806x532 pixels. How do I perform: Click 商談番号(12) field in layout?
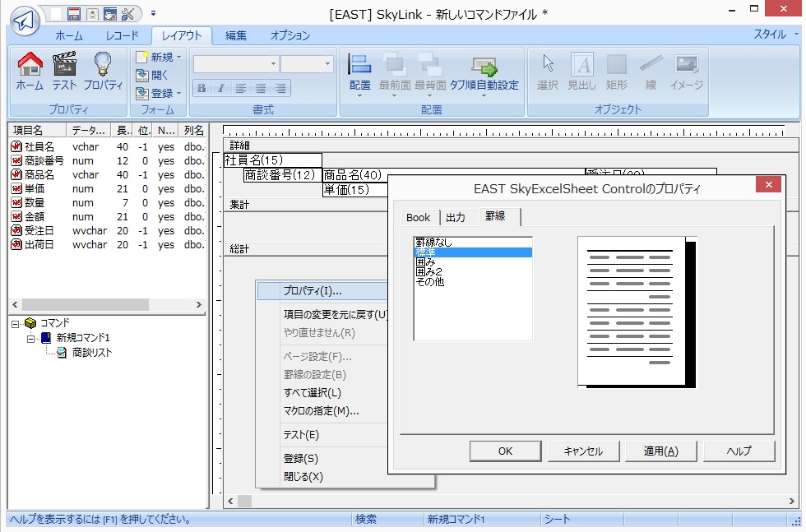click(x=283, y=175)
